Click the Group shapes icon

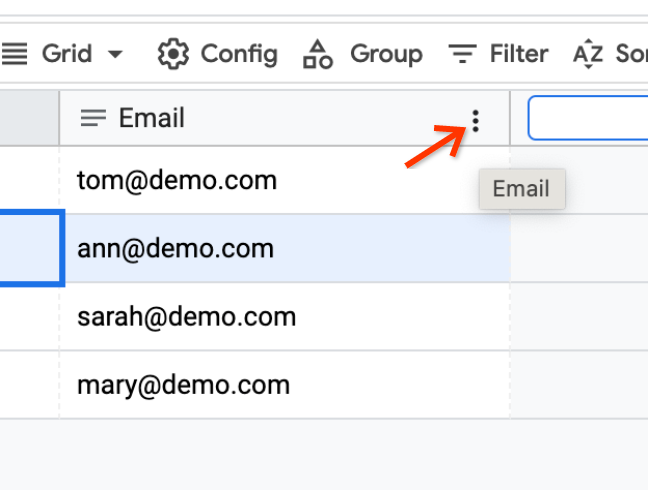pyautogui.click(x=317, y=54)
